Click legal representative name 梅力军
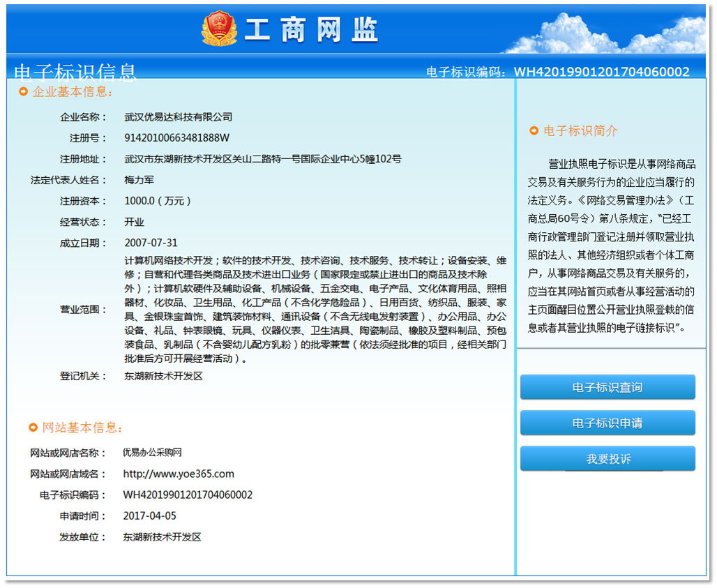717x588 pixels. [x=139, y=180]
